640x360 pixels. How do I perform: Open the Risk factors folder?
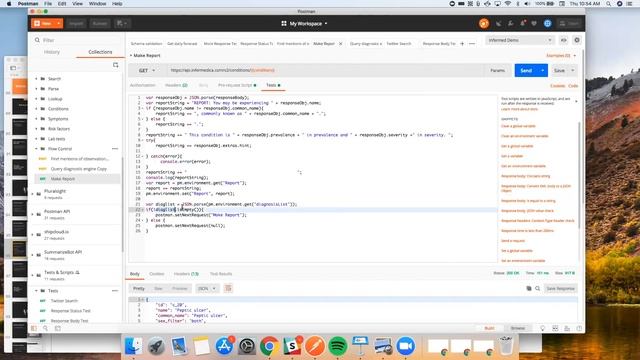59,129
